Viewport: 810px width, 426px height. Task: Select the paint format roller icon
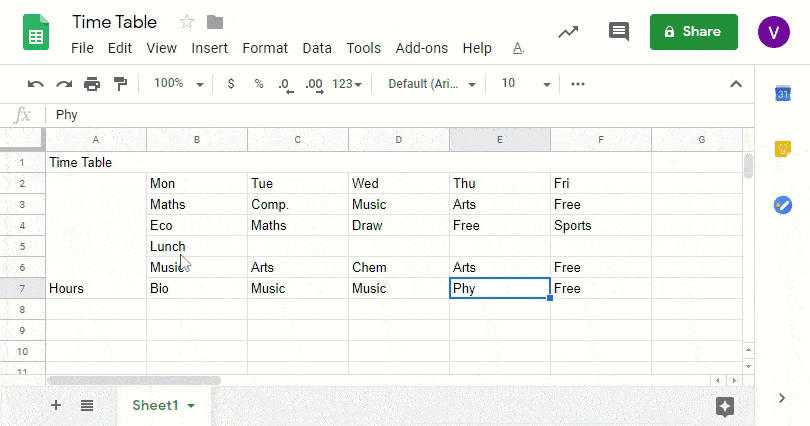(120, 84)
